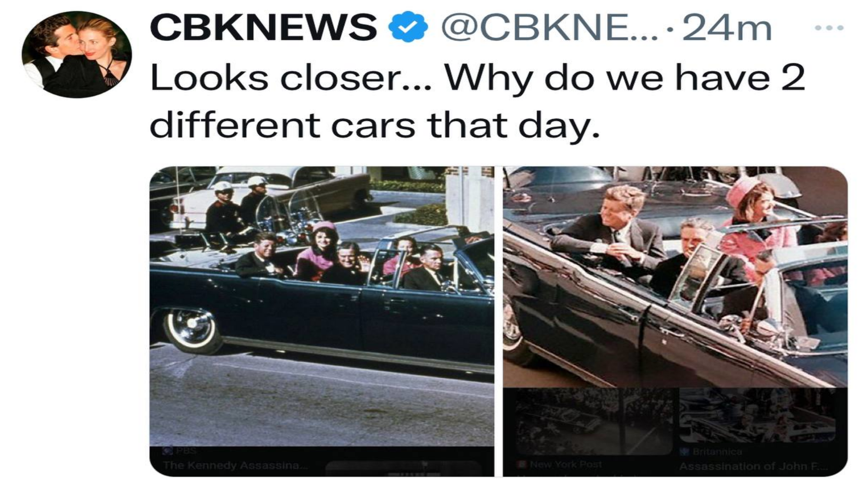Open the three-dot more options menu
Screen dimensions: 868x488
pos(829,28)
